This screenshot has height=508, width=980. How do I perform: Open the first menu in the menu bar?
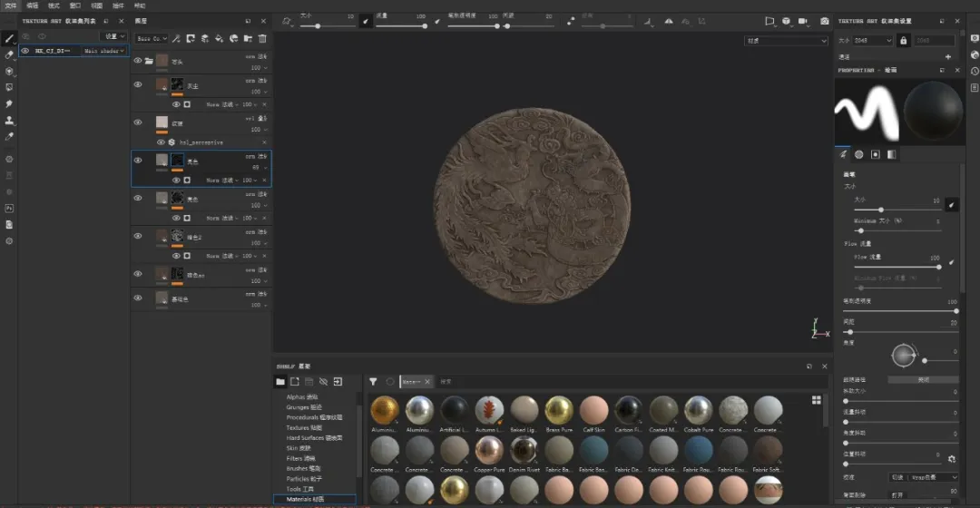point(11,5)
